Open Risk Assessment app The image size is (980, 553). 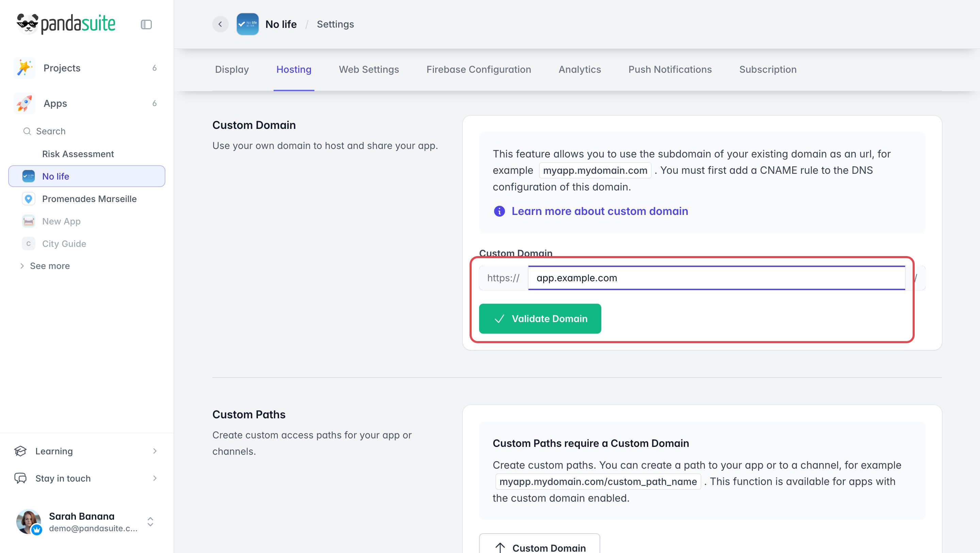click(78, 154)
